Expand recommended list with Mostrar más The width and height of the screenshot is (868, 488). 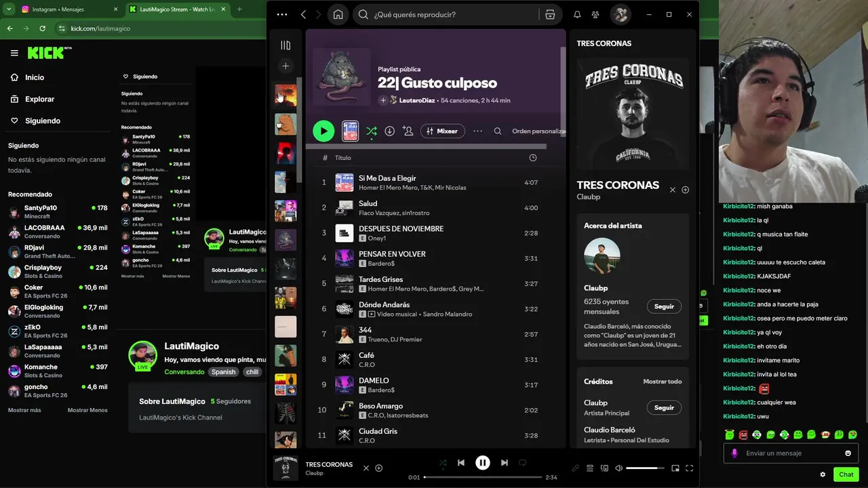24,410
